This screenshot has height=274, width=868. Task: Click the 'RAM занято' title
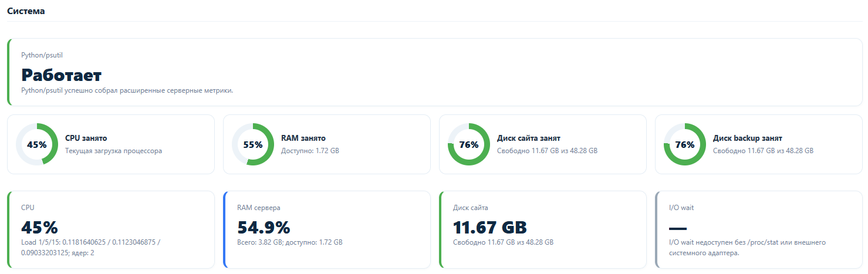point(303,138)
